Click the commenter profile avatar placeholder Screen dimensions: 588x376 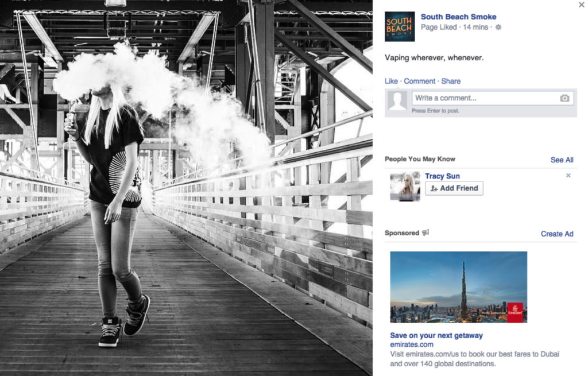397,100
